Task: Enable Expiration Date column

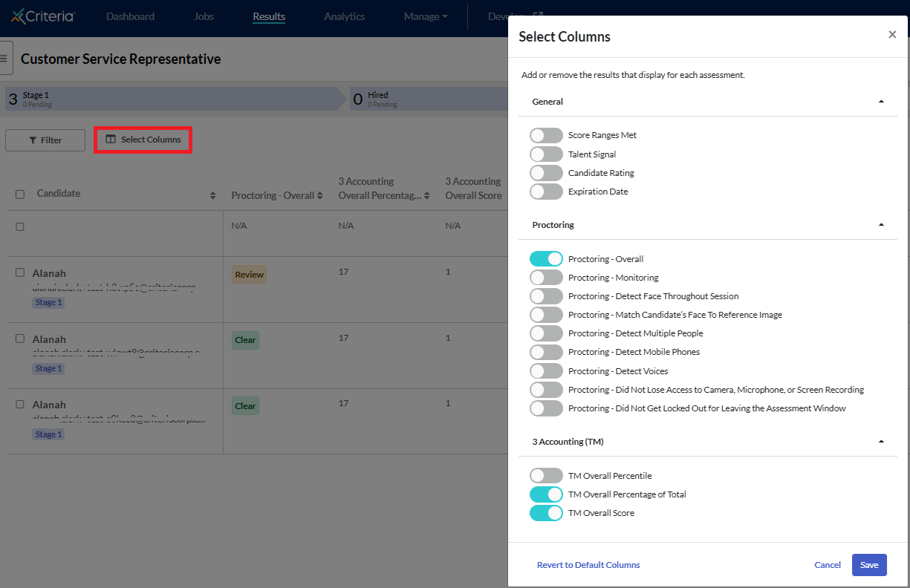Action: coord(546,192)
